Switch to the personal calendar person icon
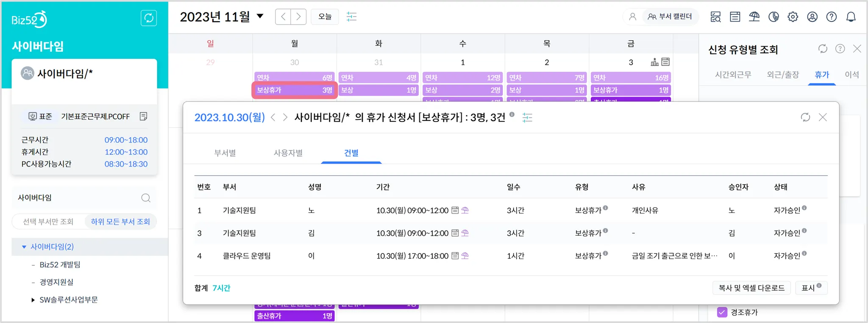Image resolution: width=868 pixels, height=323 pixels. pyautogui.click(x=632, y=17)
